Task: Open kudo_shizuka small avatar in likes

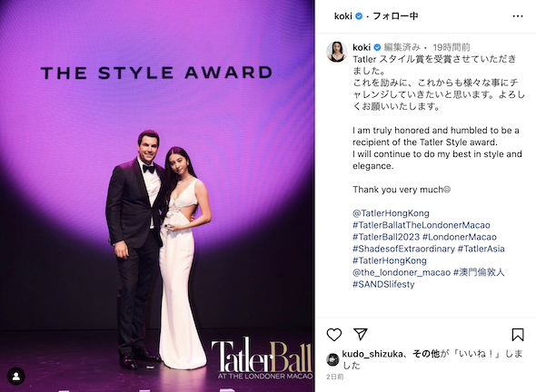Action: [333, 359]
